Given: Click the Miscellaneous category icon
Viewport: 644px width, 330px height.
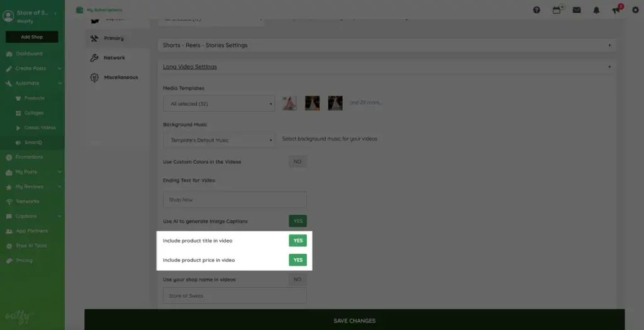Looking at the screenshot, I should pyautogui.click(x=94, y=77).
